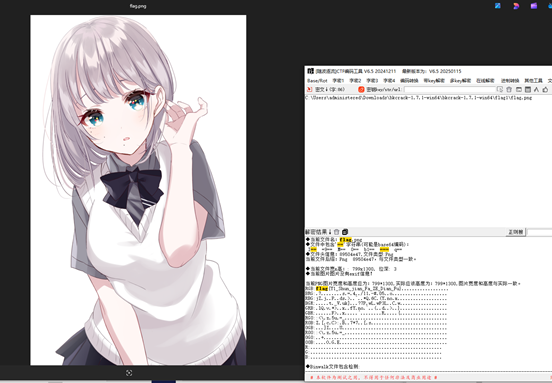This screenshot has height=383, width=552.
Task: Open the 字密3 menu
Action: (x=372, y=81)
